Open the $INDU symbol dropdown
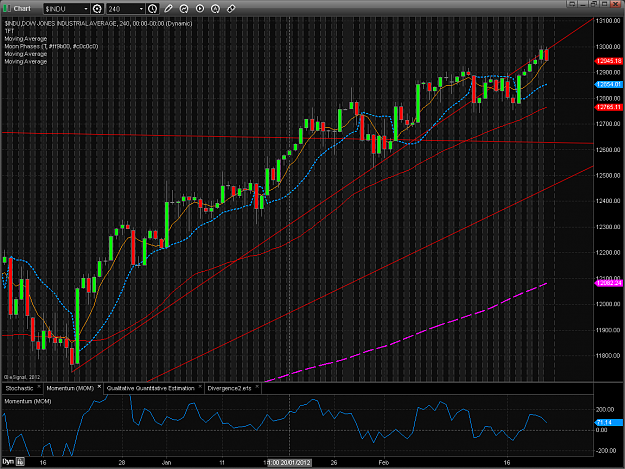This screenshot has width=625, height=469. (x=86, y=9)
